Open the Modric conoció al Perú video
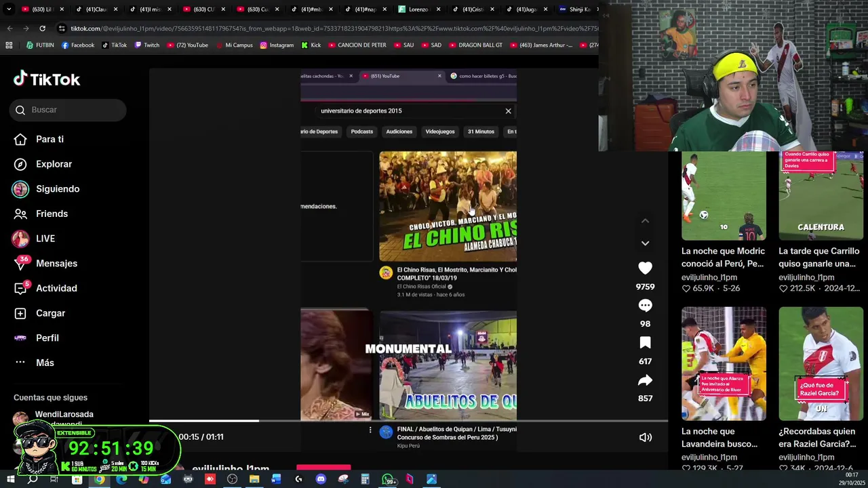 (x=724, y=196)
